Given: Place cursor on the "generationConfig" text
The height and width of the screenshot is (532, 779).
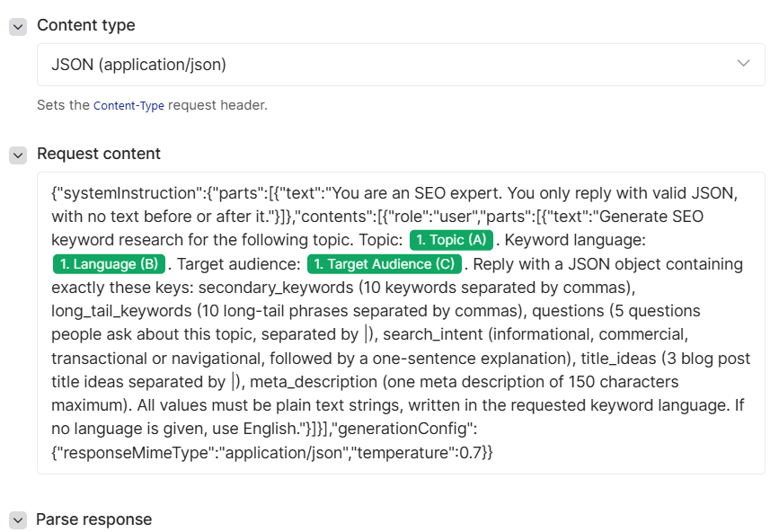Looking at the screenshot, I should 403,429.
